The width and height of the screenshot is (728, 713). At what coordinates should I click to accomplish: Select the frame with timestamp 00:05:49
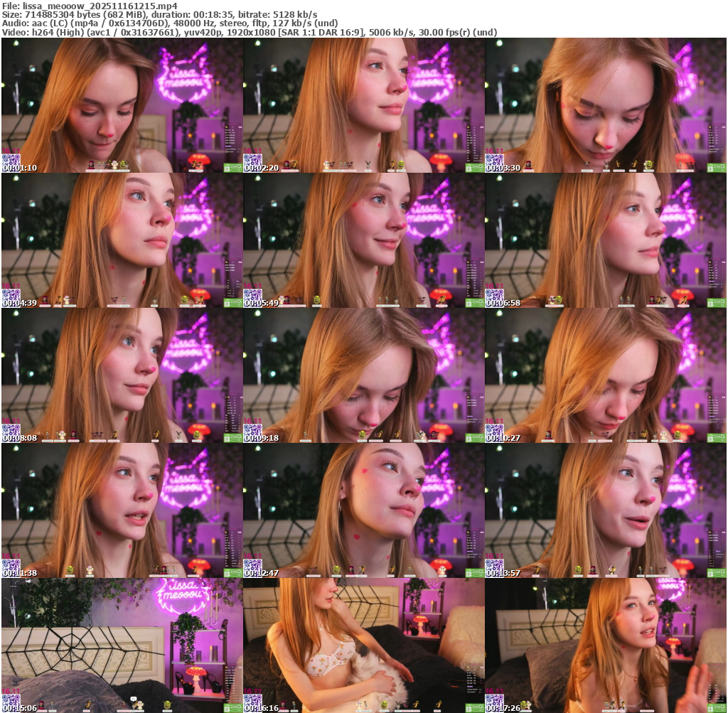click(363, 240)
